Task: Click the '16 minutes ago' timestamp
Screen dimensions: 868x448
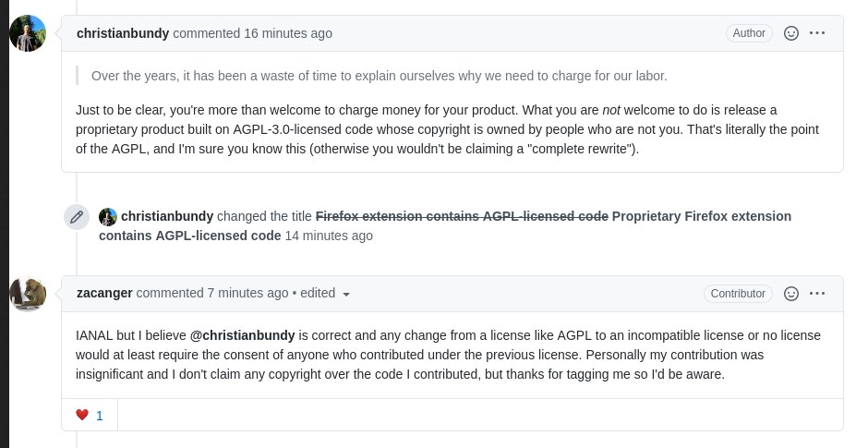Action: click(x=288, y=33)
